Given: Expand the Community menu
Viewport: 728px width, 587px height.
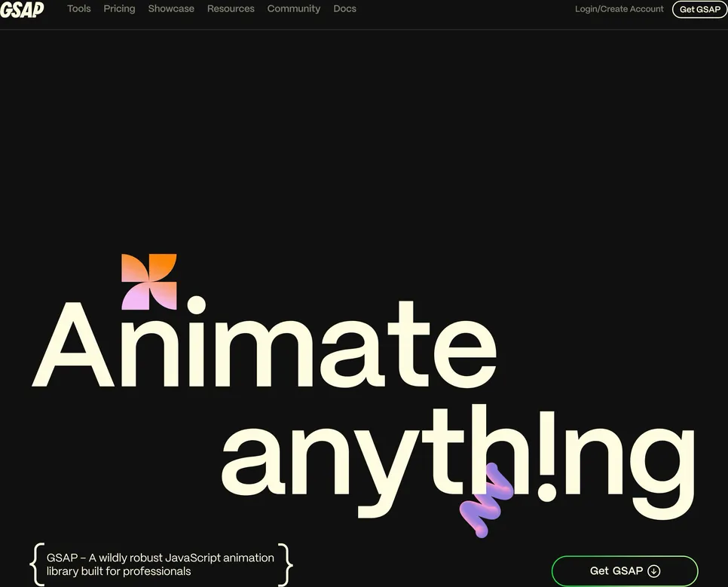Looking at the screenshot, I should [294, 9].
